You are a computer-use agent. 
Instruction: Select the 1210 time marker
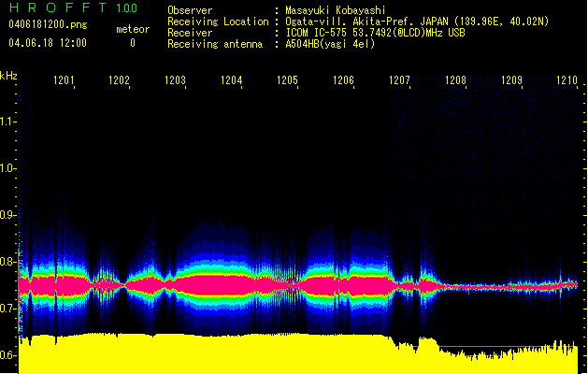click(566, 81)
